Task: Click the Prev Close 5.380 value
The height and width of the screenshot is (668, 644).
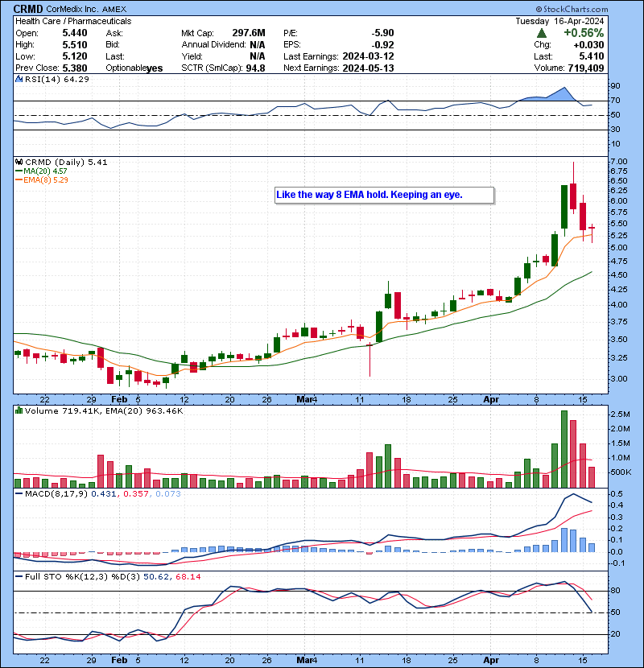Action: 75,68
